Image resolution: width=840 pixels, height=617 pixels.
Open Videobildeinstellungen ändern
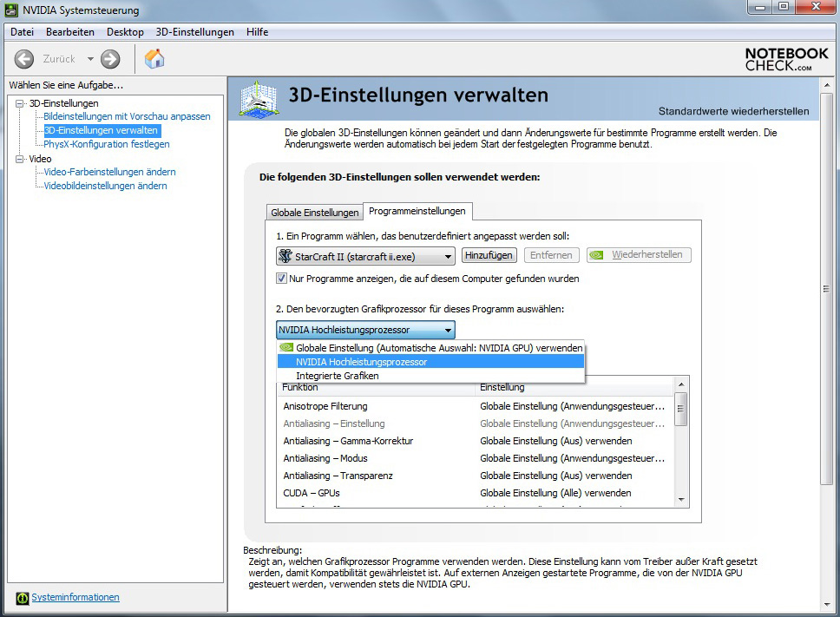(106, 186)
